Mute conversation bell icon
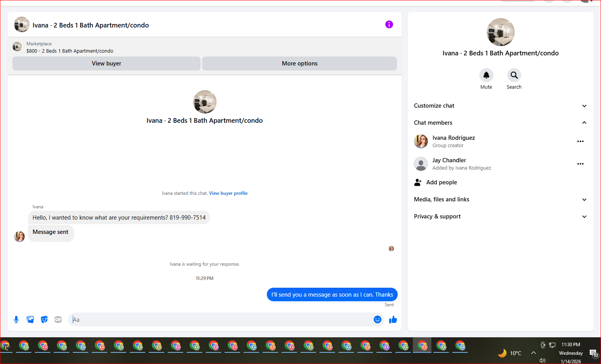The width and height of the screenshot is (601, 364). point(486,75)
